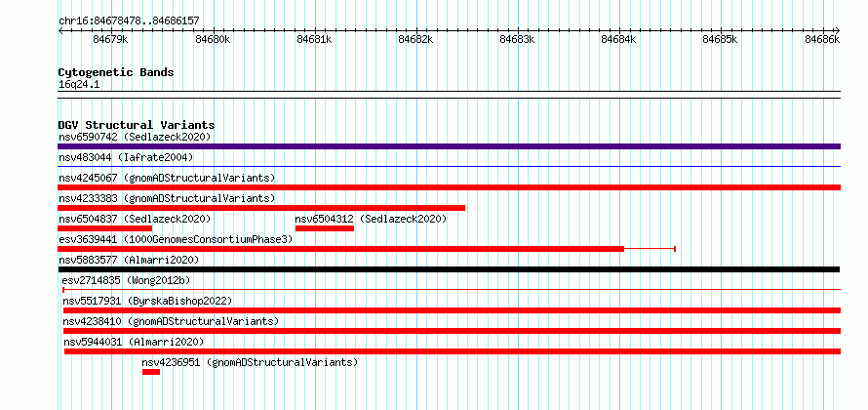
Task: Select the 16q24.1 band label
Action: pos(79,85)
